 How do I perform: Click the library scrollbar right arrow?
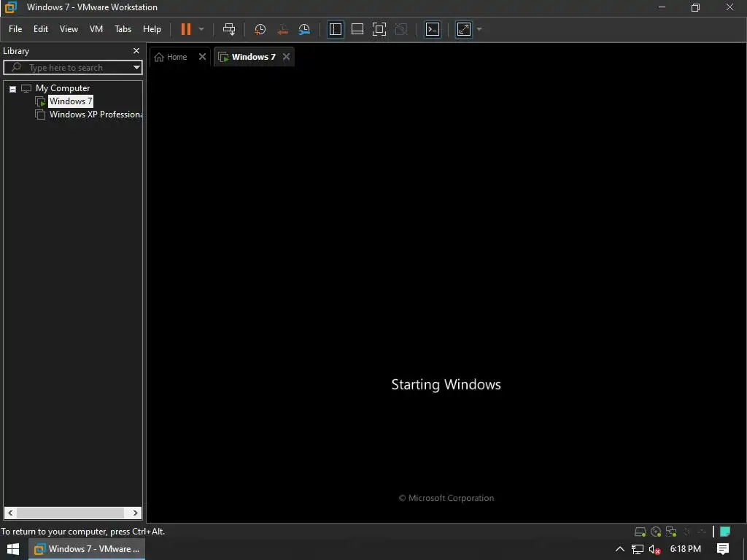pos(135,513)
